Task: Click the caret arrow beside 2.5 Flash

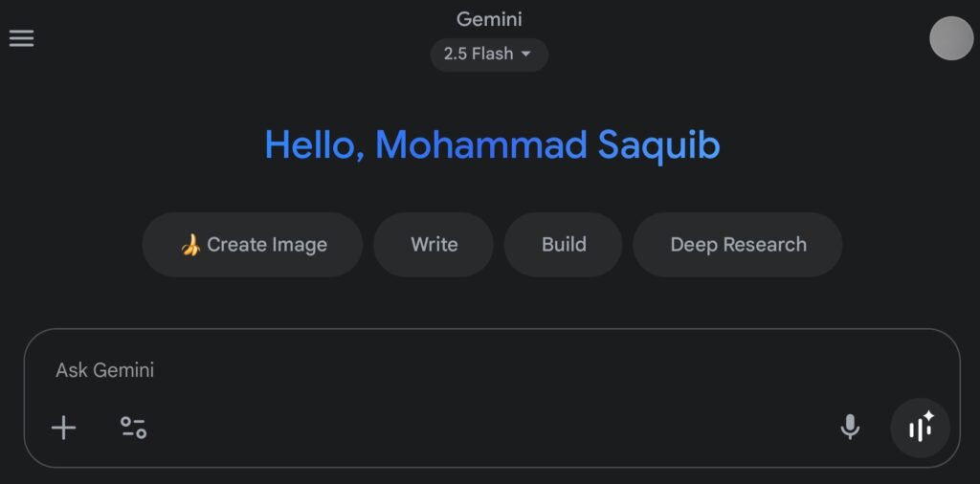Action: tap(525, 55)
